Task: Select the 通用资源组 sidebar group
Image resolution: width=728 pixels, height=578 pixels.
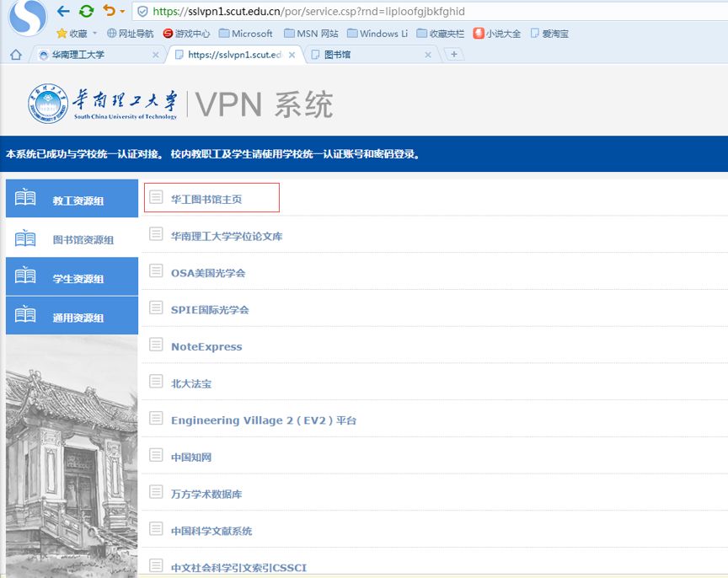Action: 72,316
